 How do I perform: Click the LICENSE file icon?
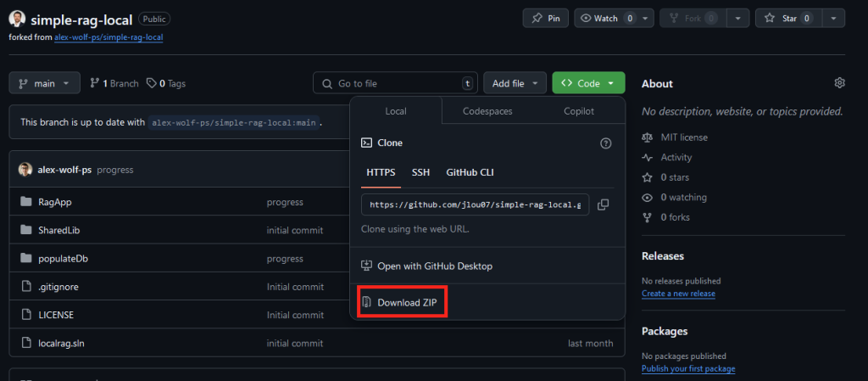tap(25, 315)
